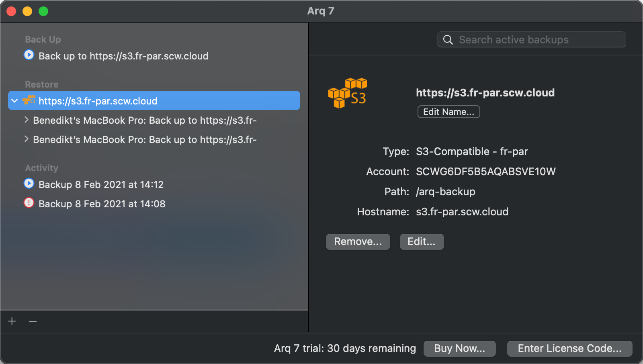Expand the second Benedikt's MacBook Pro entry
Image resolution: width=643 pixels, height=364 pixels.
click(26, 139)
